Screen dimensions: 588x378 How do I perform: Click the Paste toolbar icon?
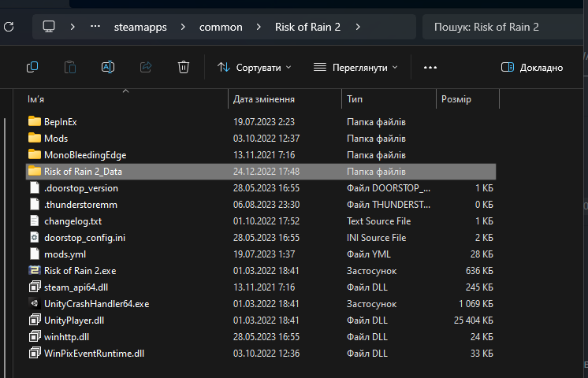(x=70, y=67)
